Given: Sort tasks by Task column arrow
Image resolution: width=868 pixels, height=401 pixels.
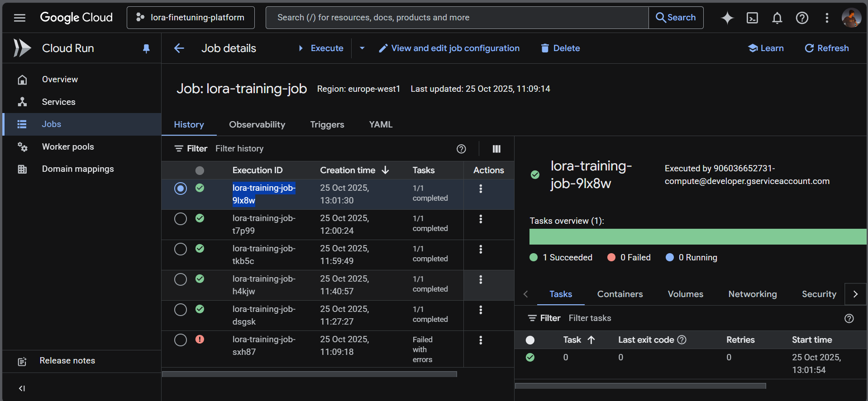Looking at the screenshot, I should click(x=591, y=340).
